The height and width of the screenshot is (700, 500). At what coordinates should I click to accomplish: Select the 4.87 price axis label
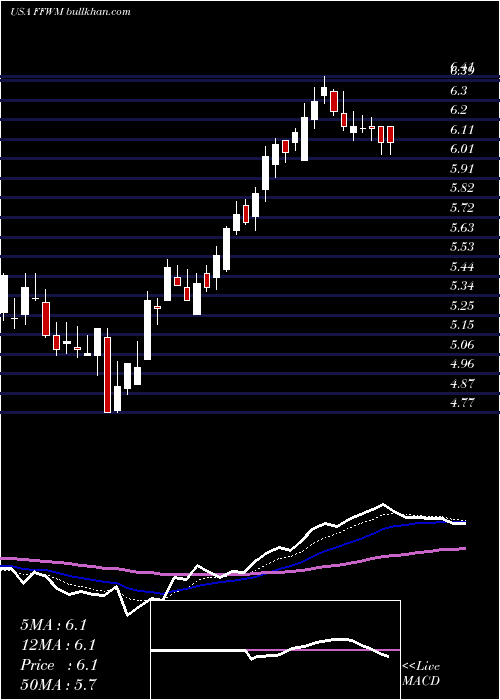pyautogui.click(x=462, y=383)
